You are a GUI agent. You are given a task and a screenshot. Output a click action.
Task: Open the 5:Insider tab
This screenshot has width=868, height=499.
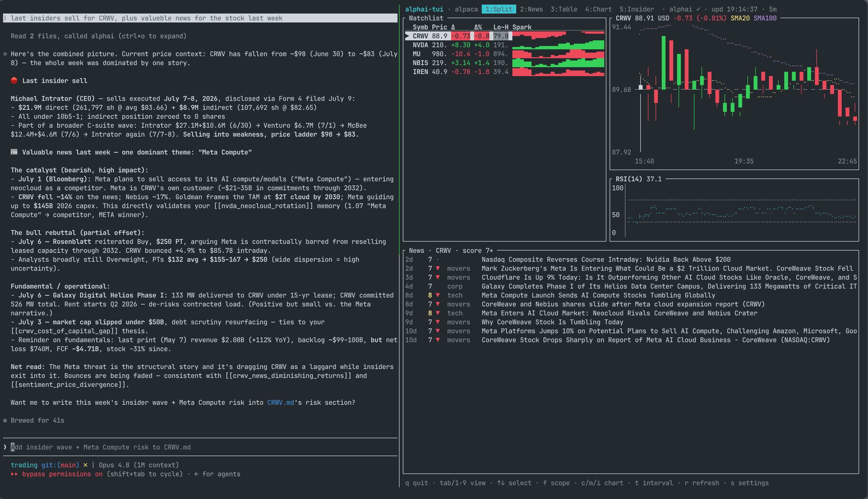636,9
